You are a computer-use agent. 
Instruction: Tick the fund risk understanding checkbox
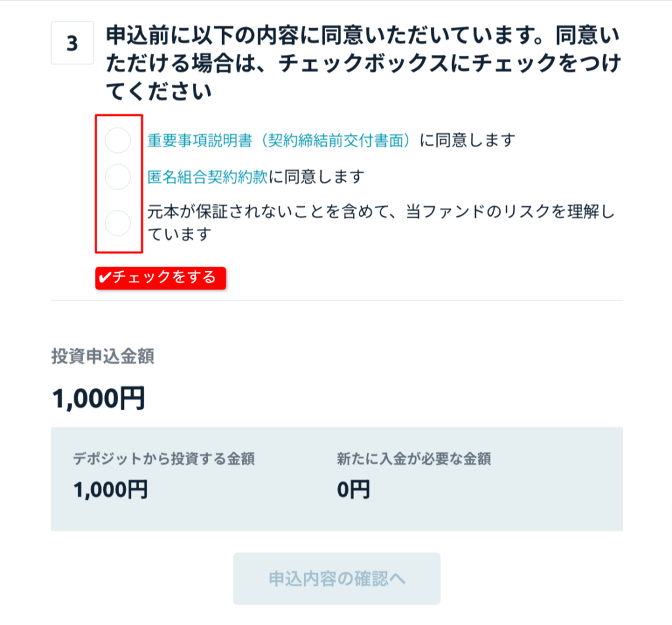click(118, 223)
